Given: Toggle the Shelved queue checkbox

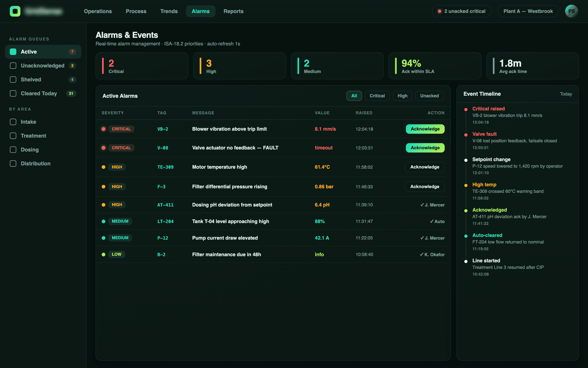Looking at the screenshot, I should [13, 80].
